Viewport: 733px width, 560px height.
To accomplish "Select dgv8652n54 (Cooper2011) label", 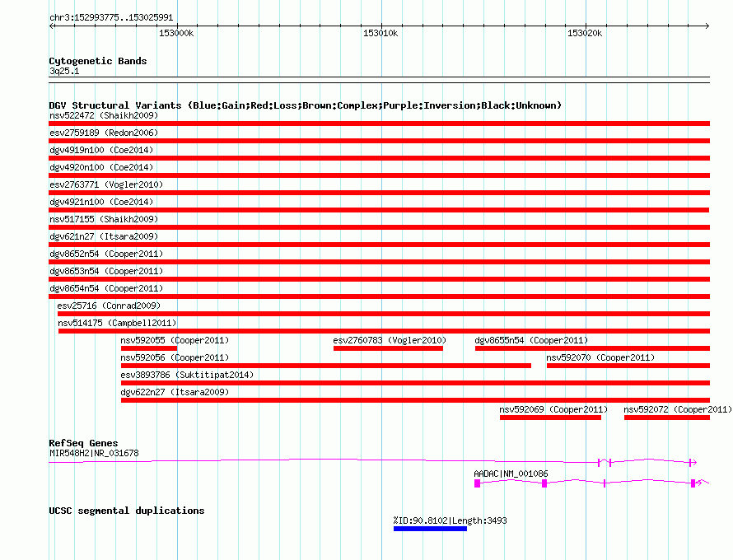I will click(x=106, y=254).
